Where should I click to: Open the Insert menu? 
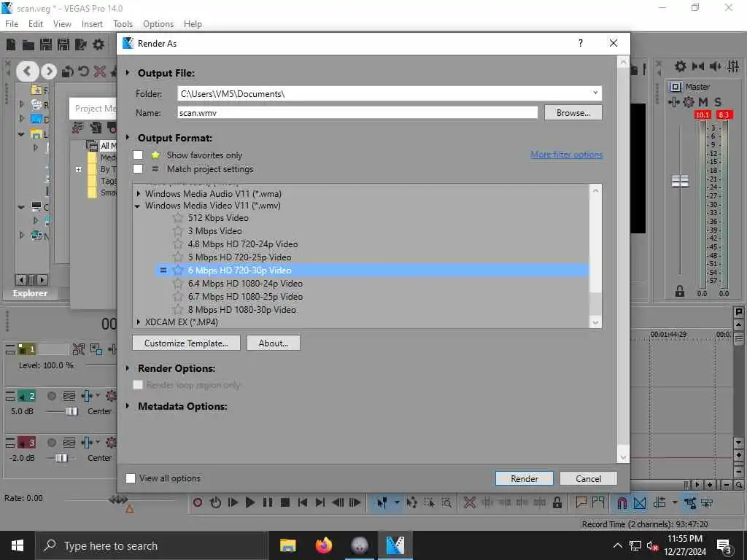[92, 24]
